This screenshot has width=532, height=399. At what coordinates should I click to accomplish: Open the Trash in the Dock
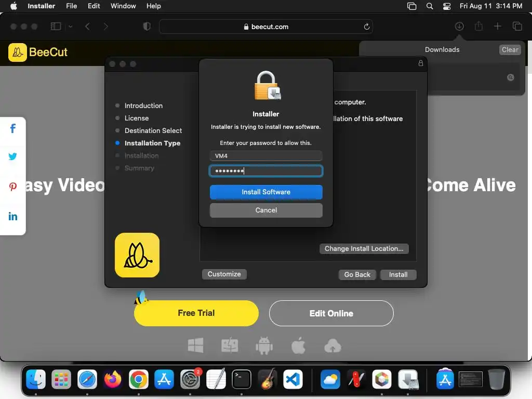(x=496, y=379)
